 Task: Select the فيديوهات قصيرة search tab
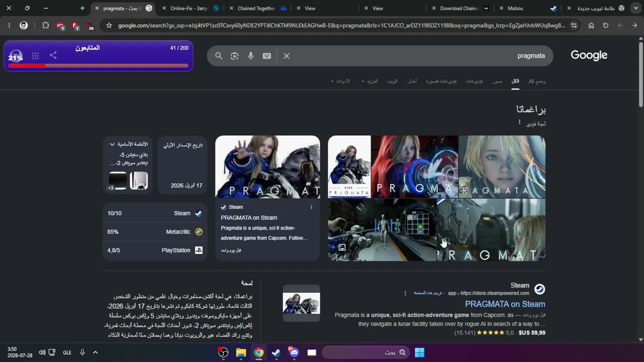click(441, 81)
